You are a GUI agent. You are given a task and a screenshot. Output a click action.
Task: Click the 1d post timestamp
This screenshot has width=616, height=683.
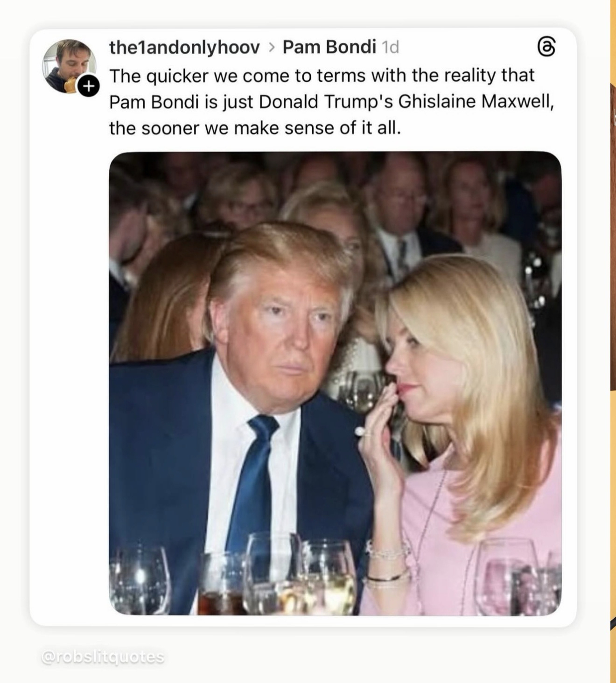coord(390,47)
